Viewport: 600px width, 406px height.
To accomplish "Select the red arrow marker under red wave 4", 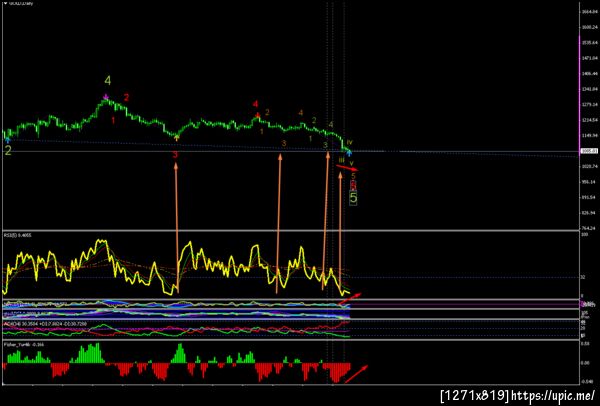I will point(258,114).
